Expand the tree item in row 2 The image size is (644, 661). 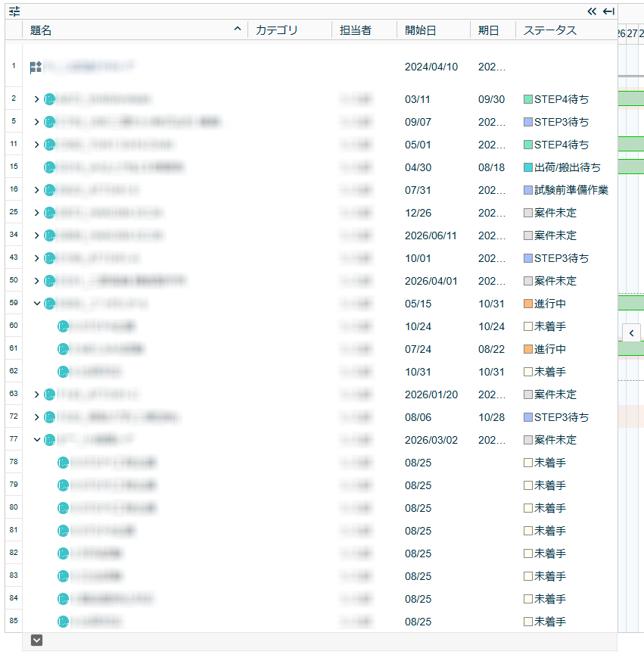[37, 99]
